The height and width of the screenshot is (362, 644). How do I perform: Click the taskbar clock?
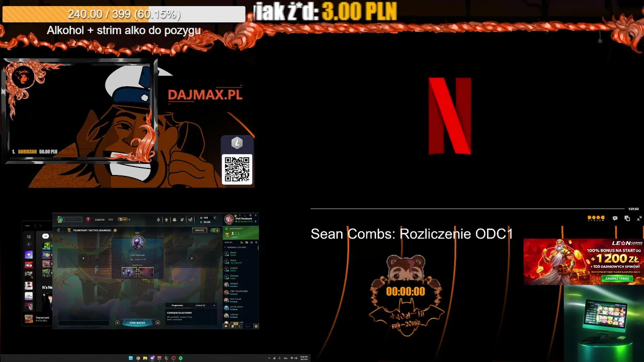(303, 358)
